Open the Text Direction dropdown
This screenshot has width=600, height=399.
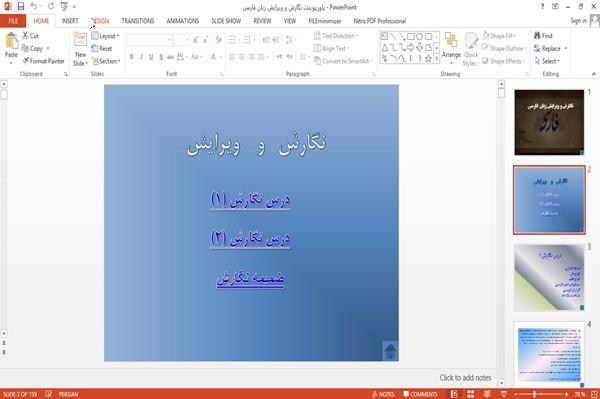pos(336,36)
